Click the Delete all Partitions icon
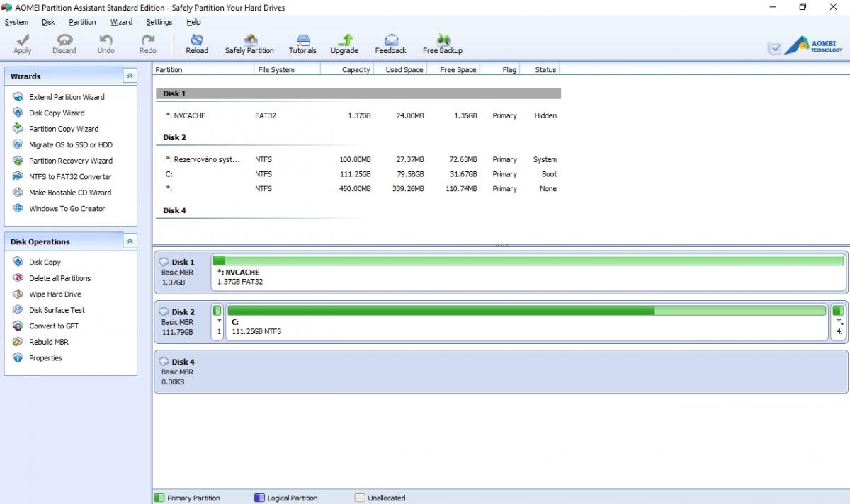This screenshot has height=504, width=850. pos(18,278)
